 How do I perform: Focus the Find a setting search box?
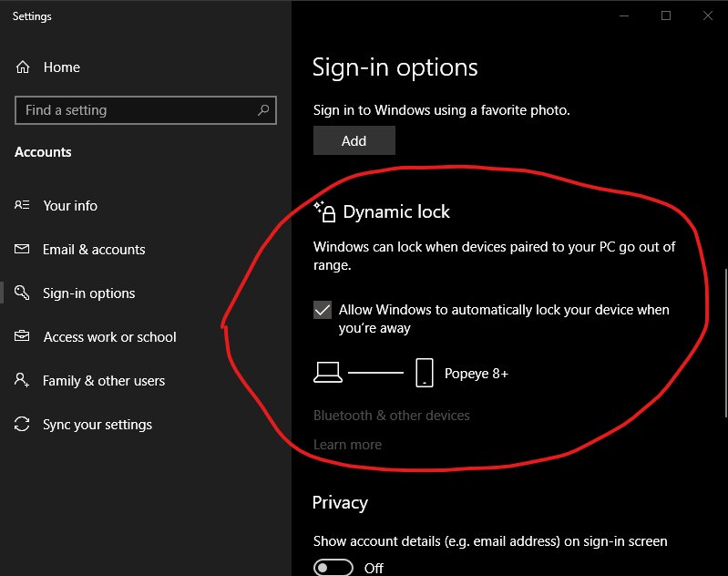click(146, 110)
